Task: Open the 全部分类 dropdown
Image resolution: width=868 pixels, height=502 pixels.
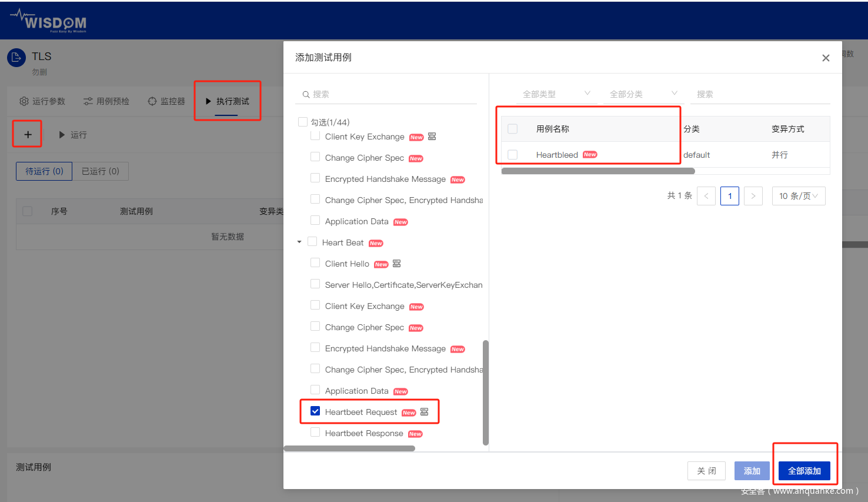Action: (x=643, y=94)
